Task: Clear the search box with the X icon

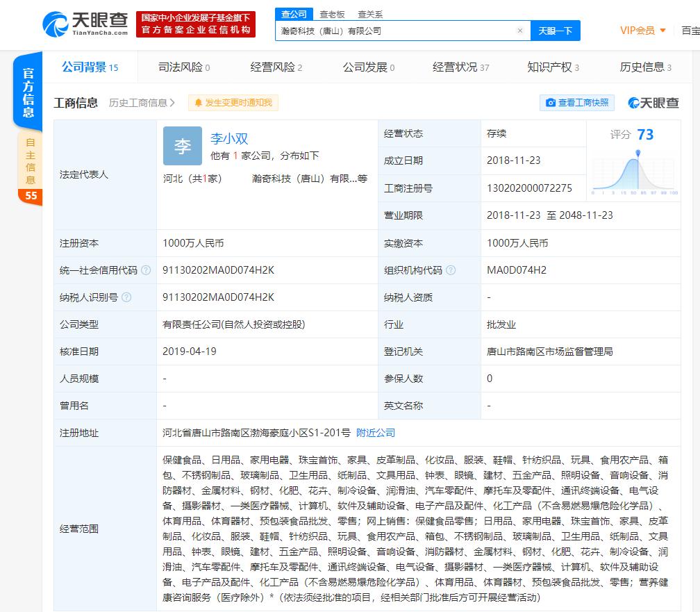Action: [x=519, y=31]
